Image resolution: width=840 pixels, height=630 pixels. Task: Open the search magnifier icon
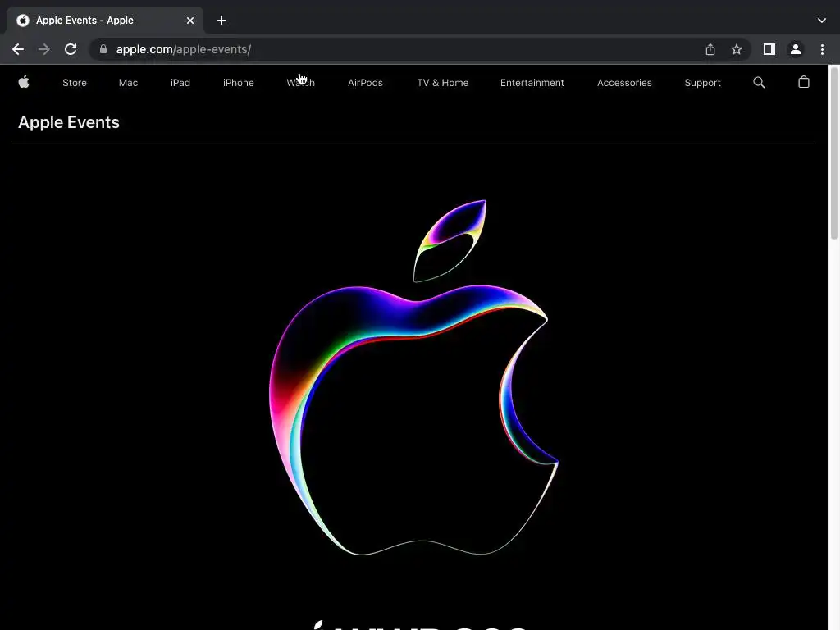pos(759,82)
